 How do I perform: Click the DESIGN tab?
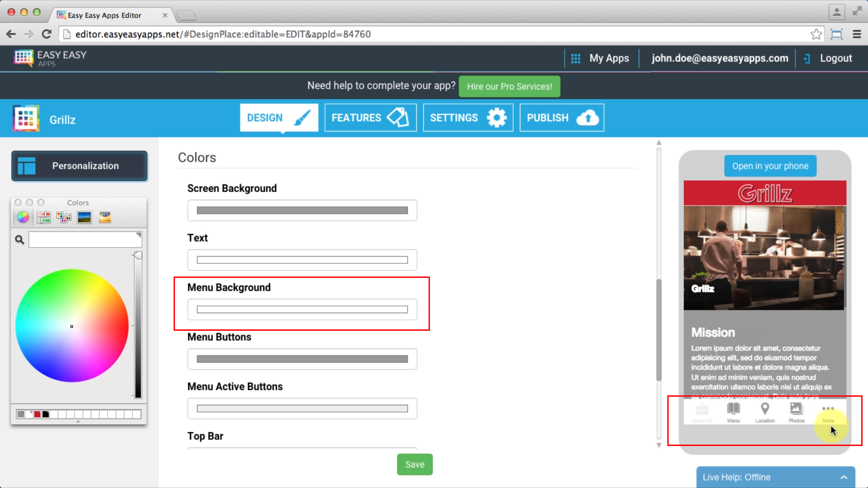278,118
